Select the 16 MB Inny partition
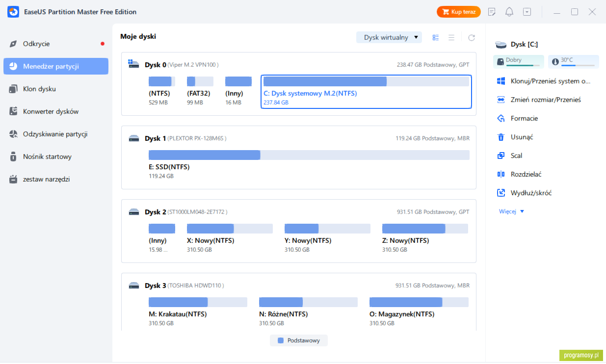The width and height of the screenshot is (606, 364). [238, 91]
